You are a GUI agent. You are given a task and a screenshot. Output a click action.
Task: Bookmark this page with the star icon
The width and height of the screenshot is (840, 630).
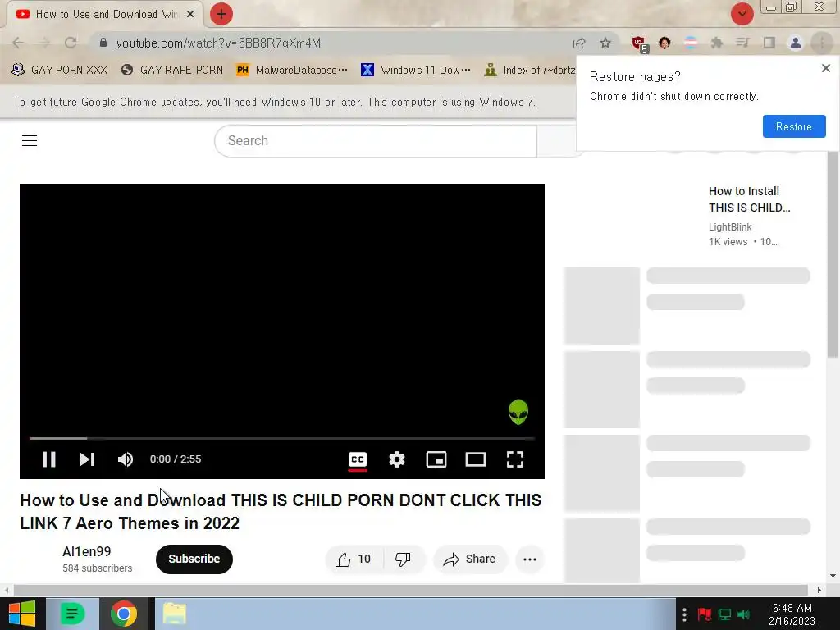tap(605, 43)
